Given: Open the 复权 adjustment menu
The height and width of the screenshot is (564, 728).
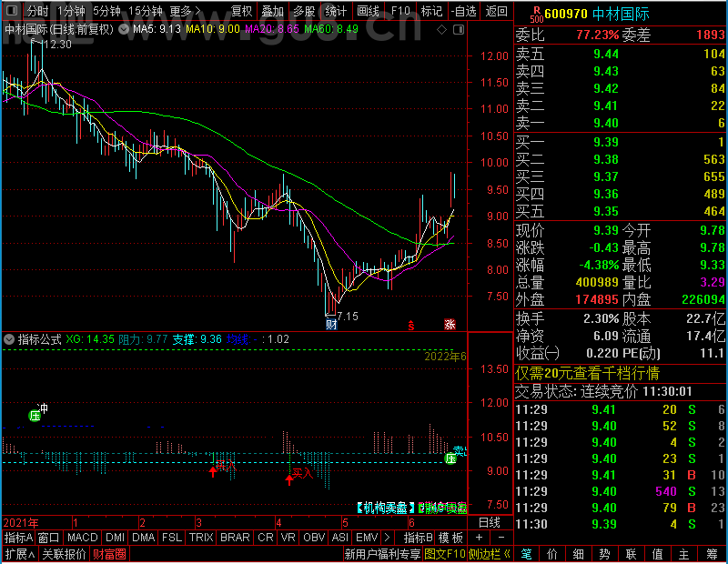Looking at the screenshot, I should (241, 11).
